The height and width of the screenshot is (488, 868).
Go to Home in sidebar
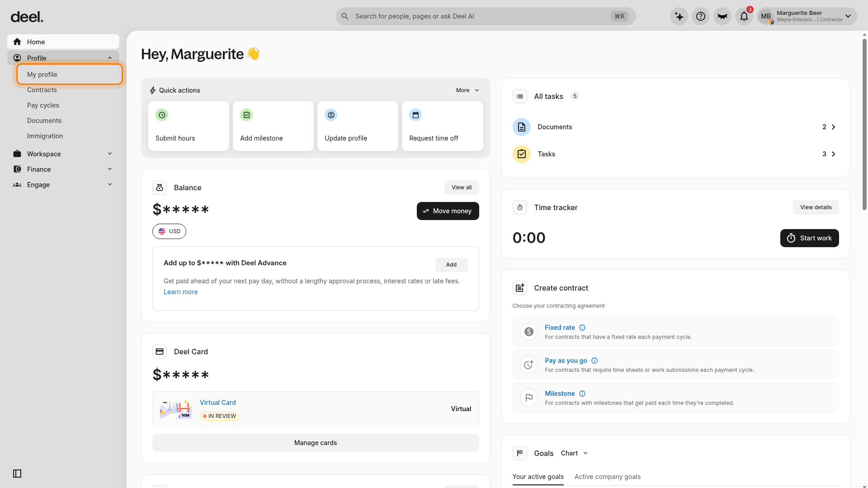pyautogui.click(x=63, y=42)
